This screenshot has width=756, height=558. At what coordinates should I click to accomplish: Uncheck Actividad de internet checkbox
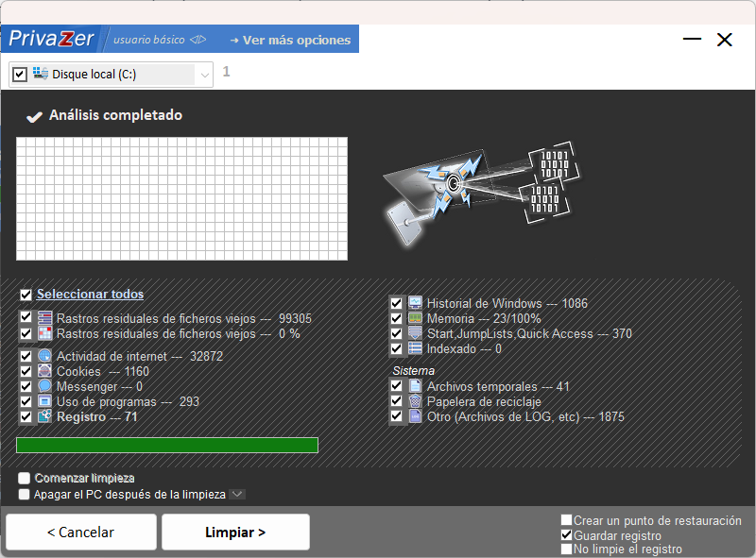[x=26, y=356]
